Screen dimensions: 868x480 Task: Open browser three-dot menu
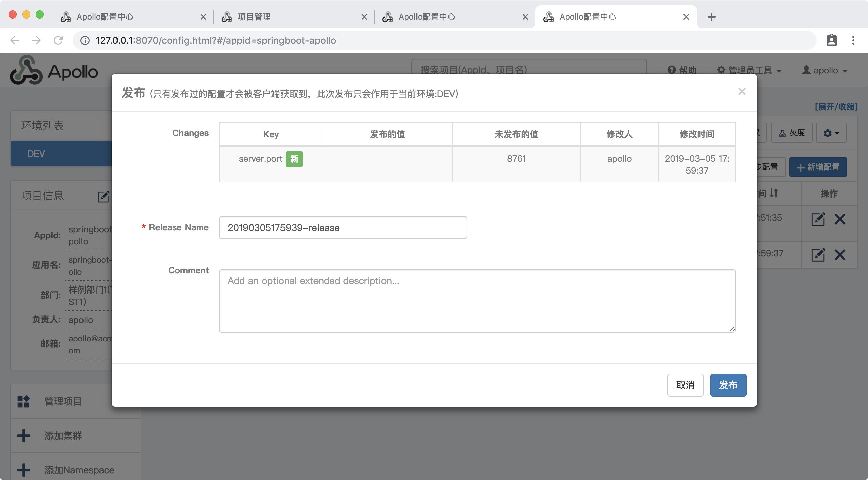click(853, 40)
